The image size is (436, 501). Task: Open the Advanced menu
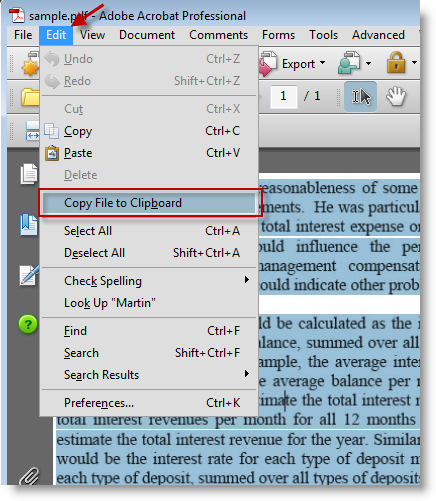(x=378, y=35)
